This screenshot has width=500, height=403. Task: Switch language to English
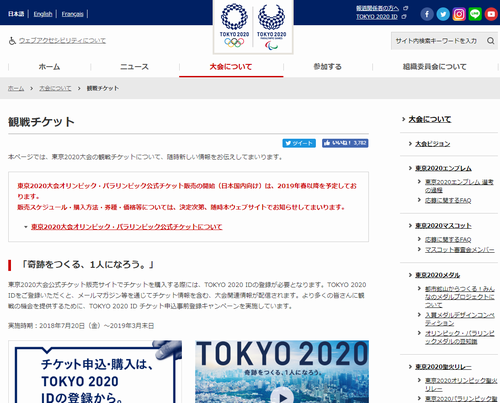click(x=43, y=14)
